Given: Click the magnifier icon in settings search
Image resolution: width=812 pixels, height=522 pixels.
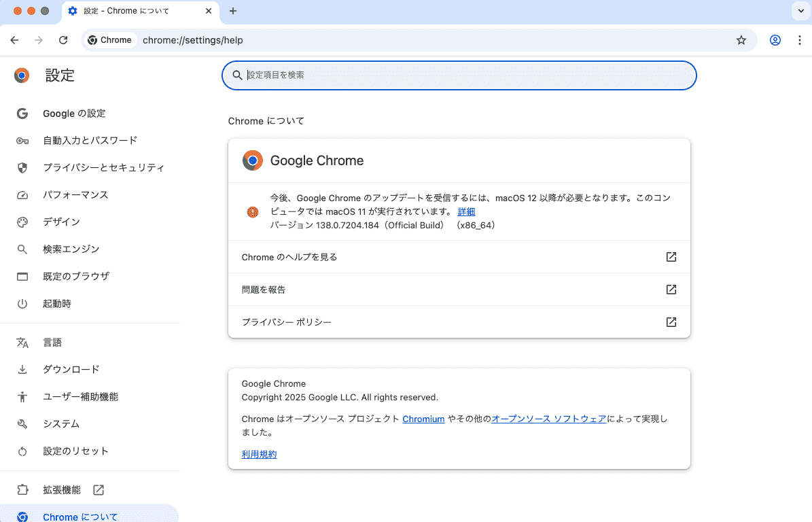Looking at the screenshot, I should (x=237, y=75).
